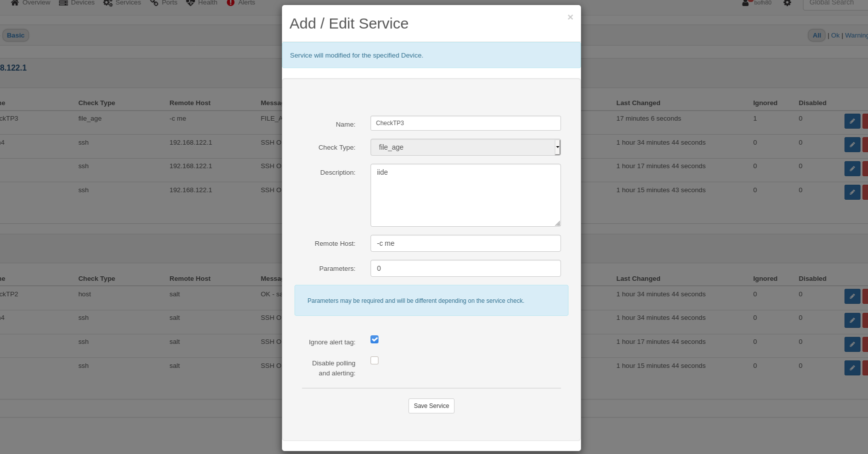The width and height of the screenshot is (868, 454).
Task: Edit the CheckTP3 file_age service pencil icon
Action: pyautogui.click(x=852, y=121)
